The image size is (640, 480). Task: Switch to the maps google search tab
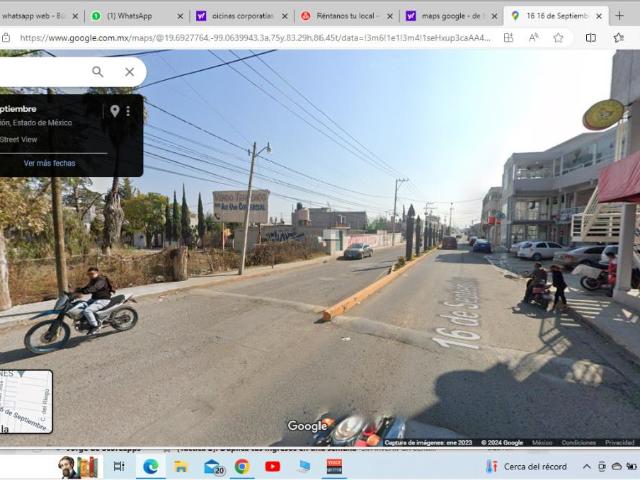tap(451, 16)
